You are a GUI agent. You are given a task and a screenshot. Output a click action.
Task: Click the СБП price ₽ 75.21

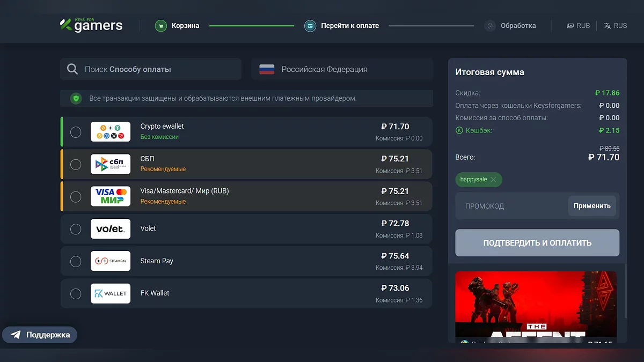point(395,159)
